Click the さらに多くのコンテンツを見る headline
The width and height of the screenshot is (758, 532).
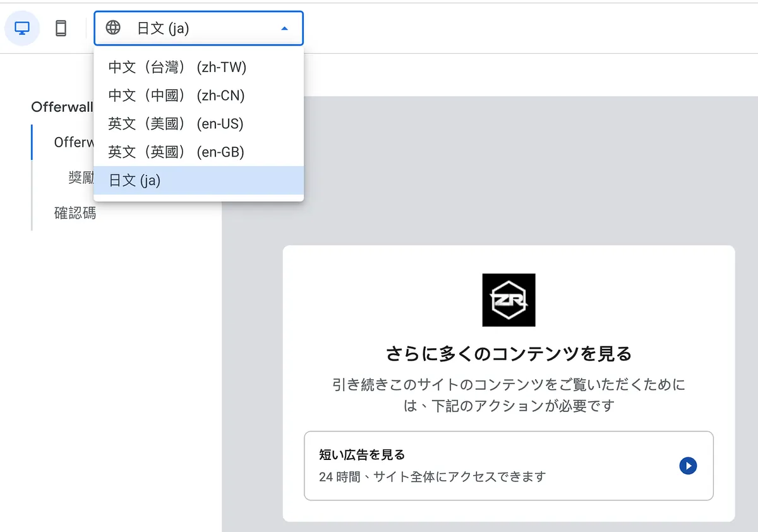(508, 354)
